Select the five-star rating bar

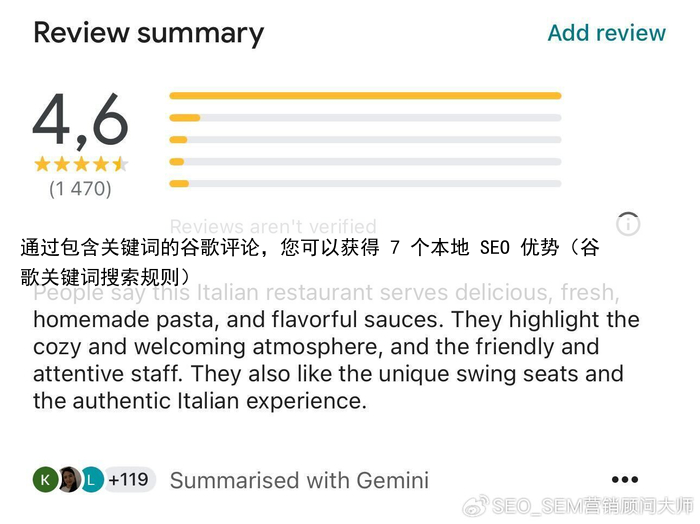[x=365, y=96]
